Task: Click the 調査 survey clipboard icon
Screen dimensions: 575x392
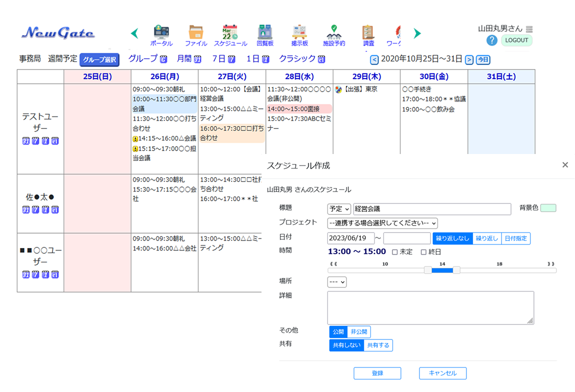Action: point(368,33)
